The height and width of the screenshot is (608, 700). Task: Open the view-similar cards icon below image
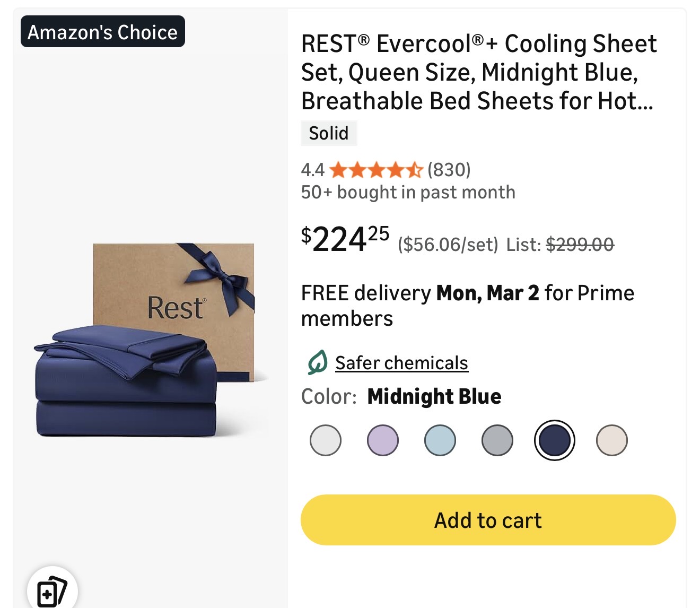[52, 591]
